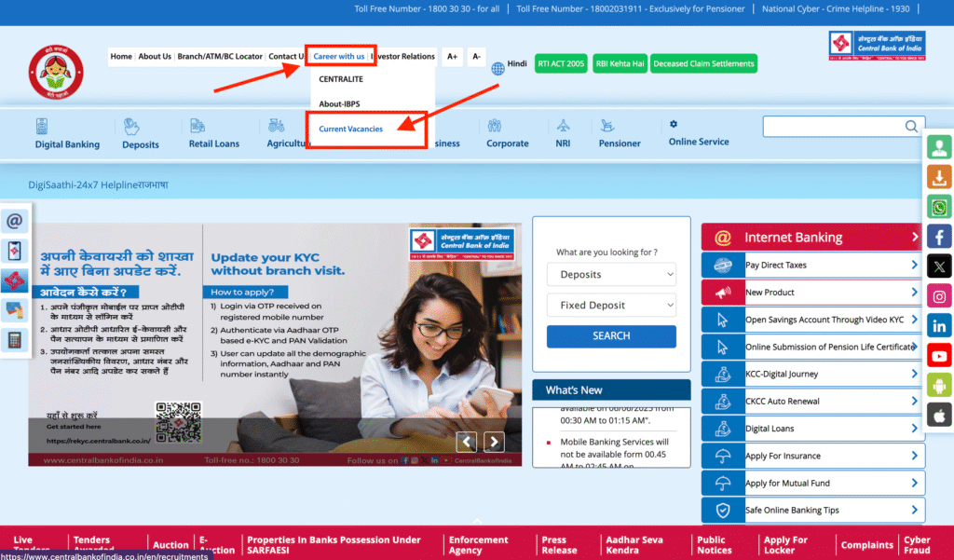
Task: Select Current Vacancies from career dropdown
Action: coord(350,129)
